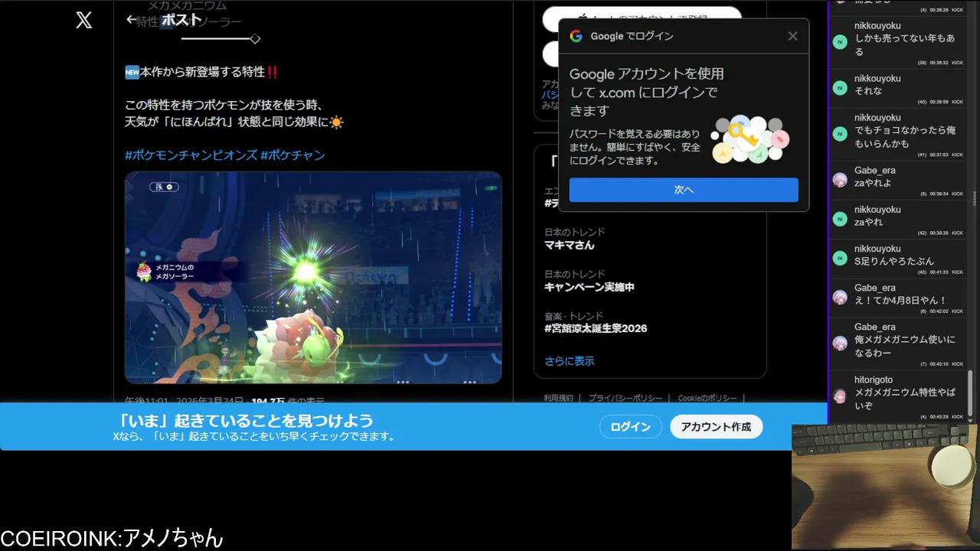Click the Google logo in the login popup
980x551 pixels.
coord(576,36)
